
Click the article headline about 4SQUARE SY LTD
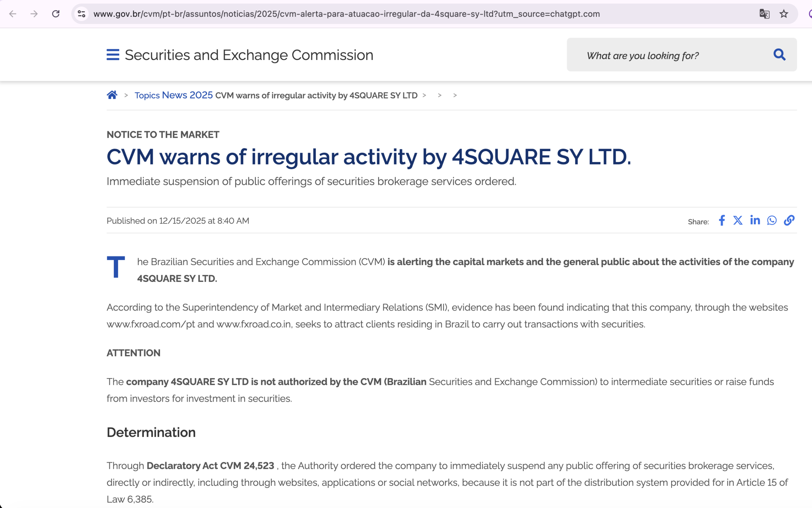[x=369, y=157]
